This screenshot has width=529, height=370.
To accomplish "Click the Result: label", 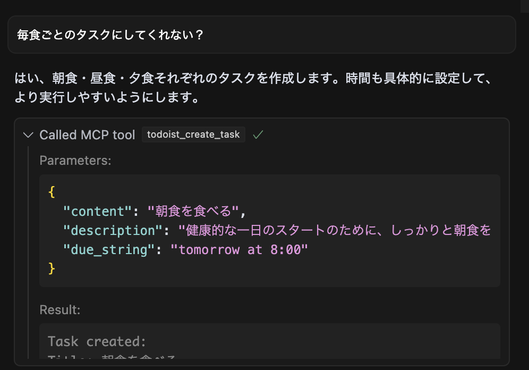I will (x=60, y=310).
